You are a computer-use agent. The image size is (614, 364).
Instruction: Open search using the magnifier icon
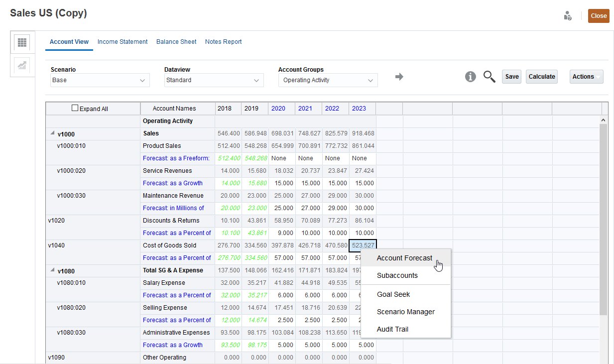coord(489,76)
